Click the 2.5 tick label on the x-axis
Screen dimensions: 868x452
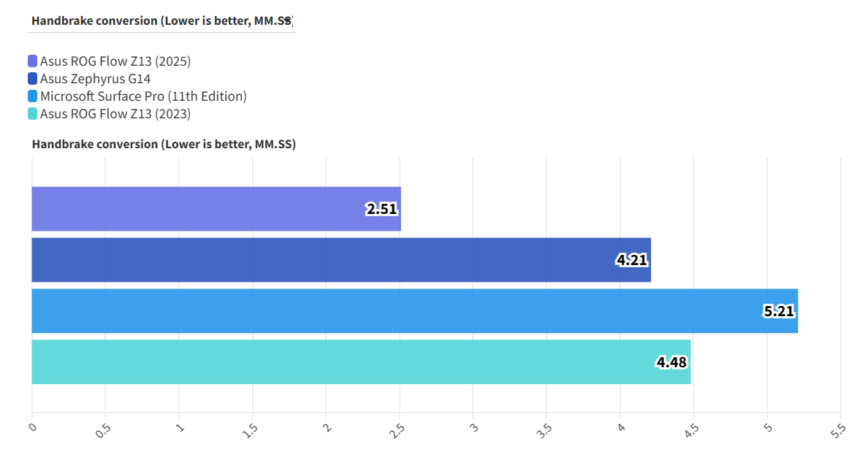click(397, 431)
